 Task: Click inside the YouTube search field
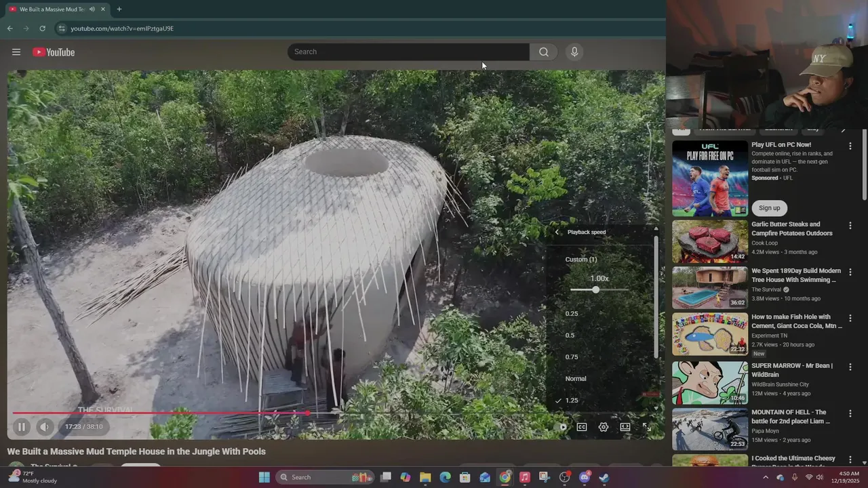[408, 52]
